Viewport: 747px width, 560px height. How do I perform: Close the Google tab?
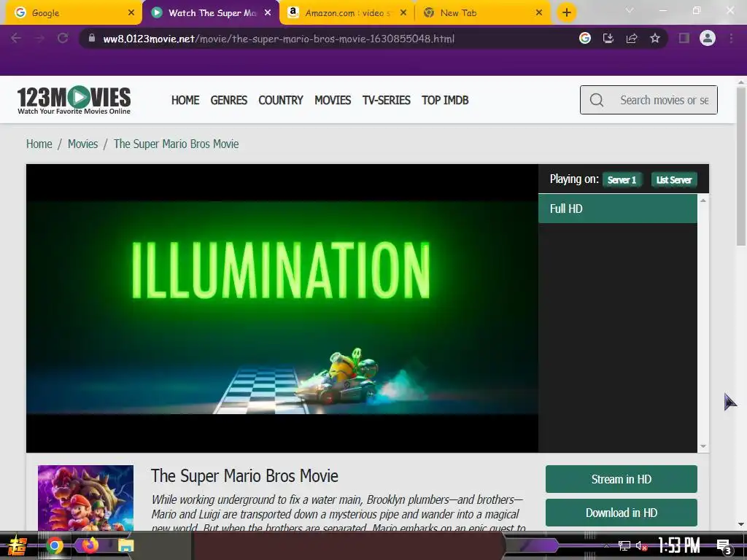[x=131, y=13]
